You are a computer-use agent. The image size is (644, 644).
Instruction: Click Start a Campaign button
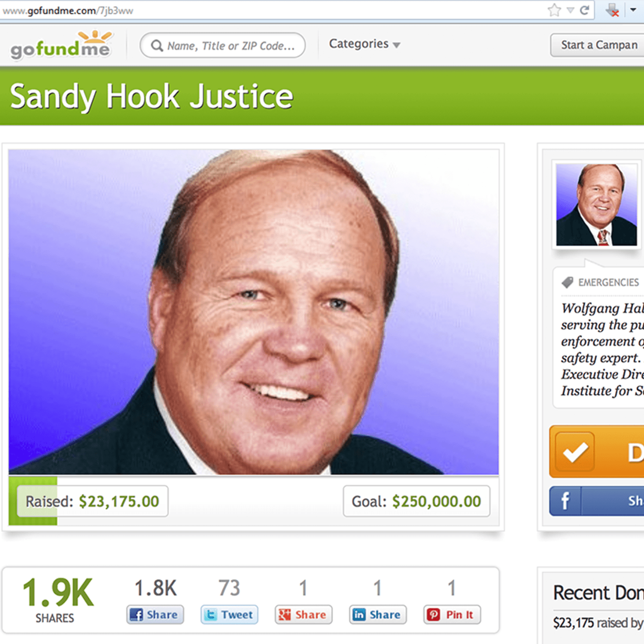pyautogui.click(x=597, y=45)
